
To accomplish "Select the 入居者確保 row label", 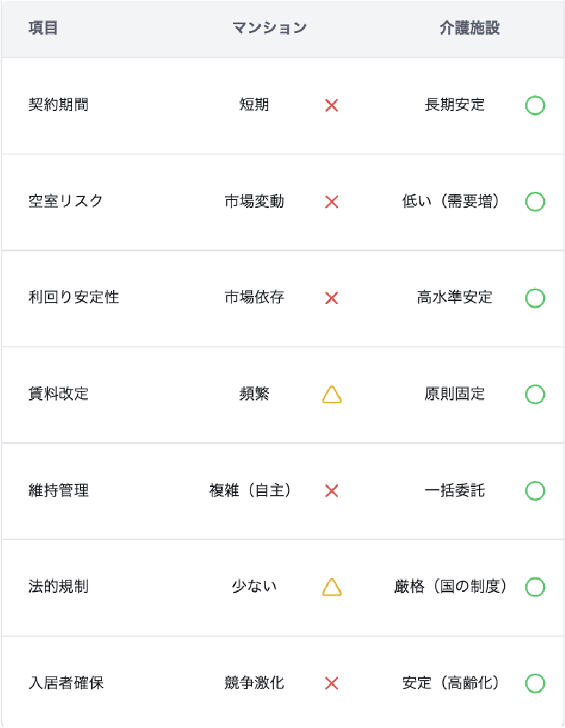I will tap(65, 683).
